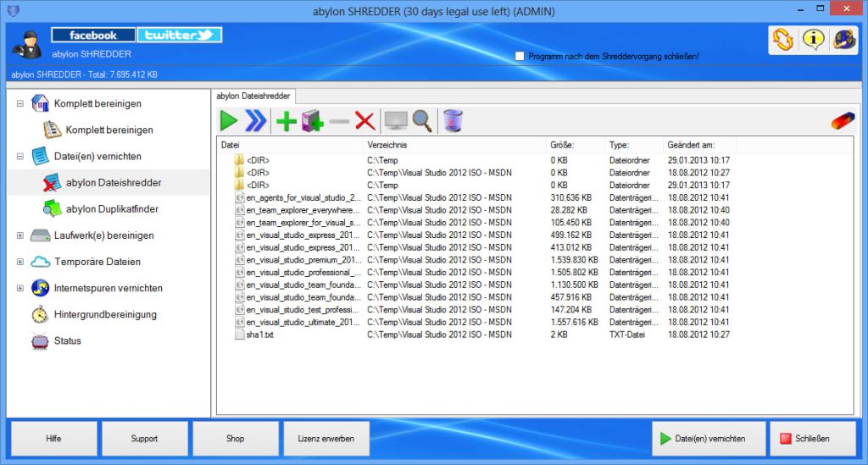The image size is (868, 465).
Task: Click the TXT-Datei type cell
Action: point(627,335)
